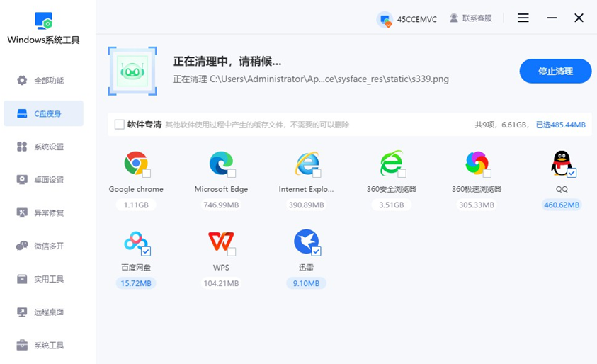Click the 15.72MB size label
This screenshot has height=364, width=597.
pyautogui.click(x=136, y=283)
